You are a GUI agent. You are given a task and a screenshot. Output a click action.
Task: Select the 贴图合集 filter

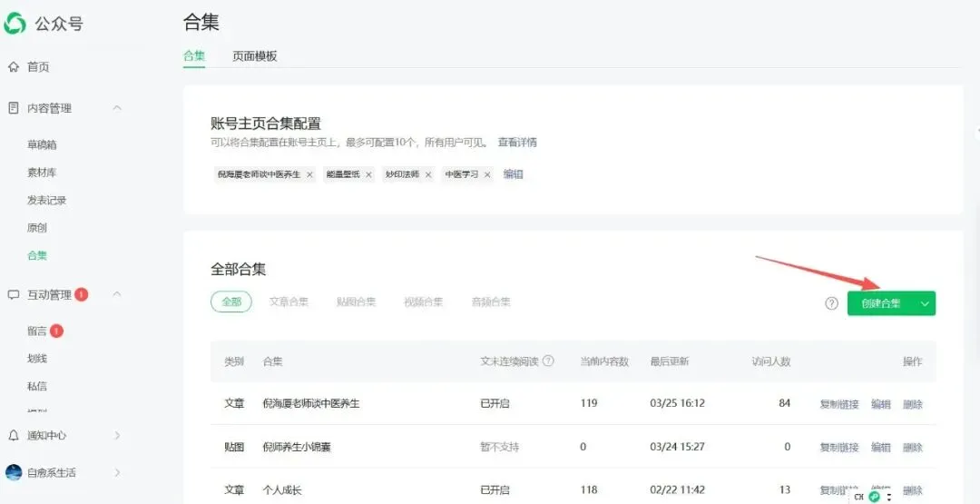[357, 301]
